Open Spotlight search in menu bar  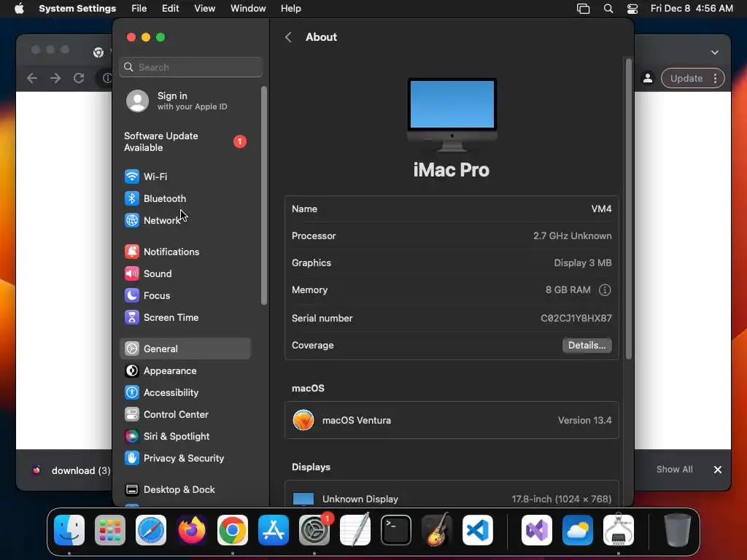[608, 9]
